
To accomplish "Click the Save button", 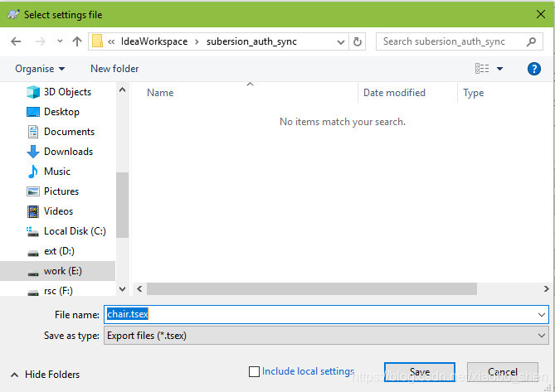I will point(420,372).
